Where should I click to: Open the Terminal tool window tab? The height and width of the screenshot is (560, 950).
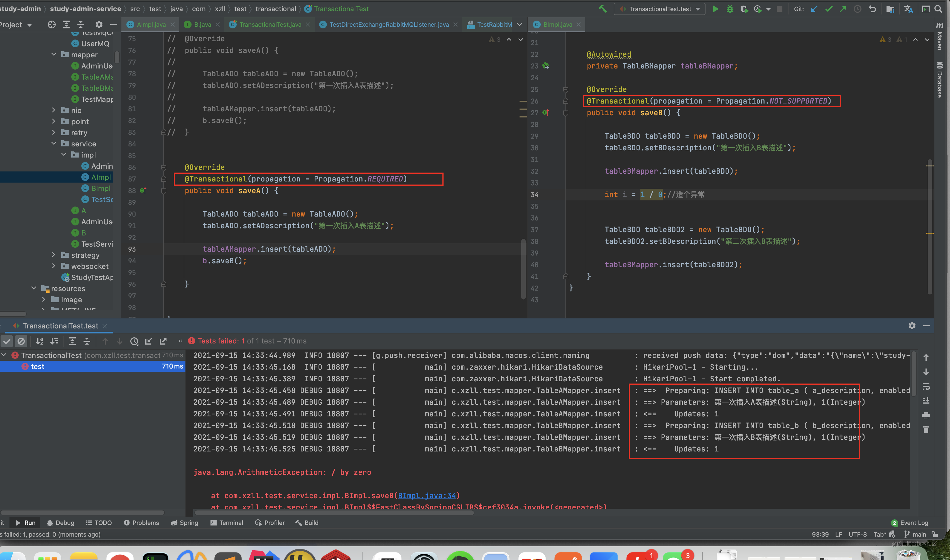[x=227, y=523]
